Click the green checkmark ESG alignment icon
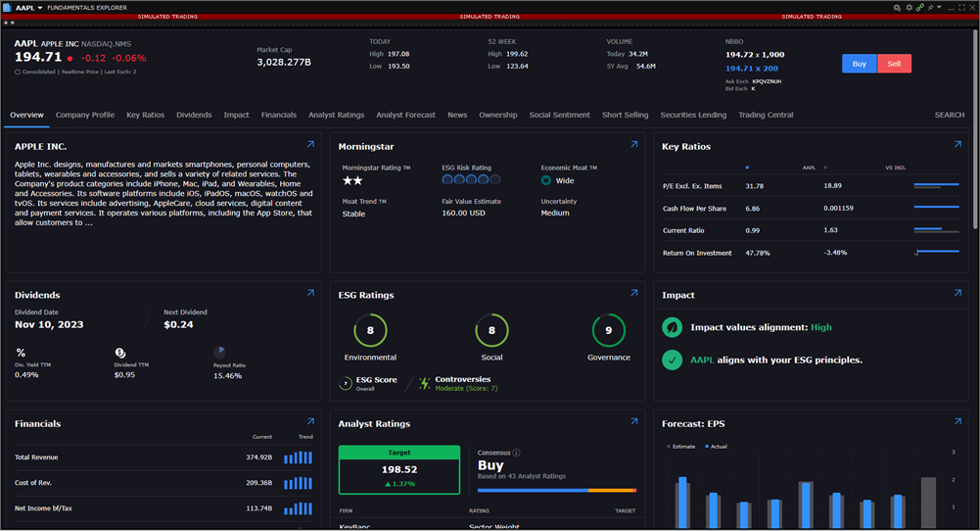This screenshot has width=980, height=531. [672, 360]
